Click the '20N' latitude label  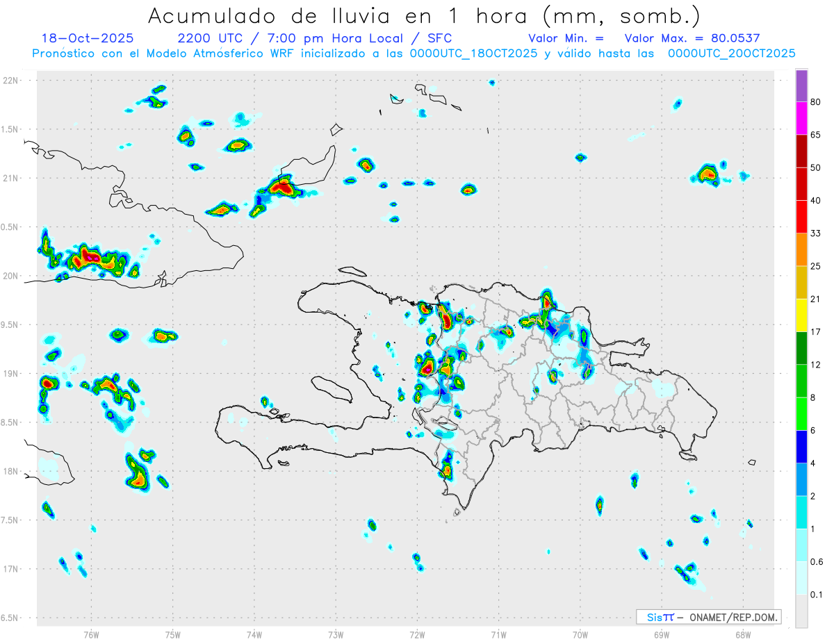(11, 276)
